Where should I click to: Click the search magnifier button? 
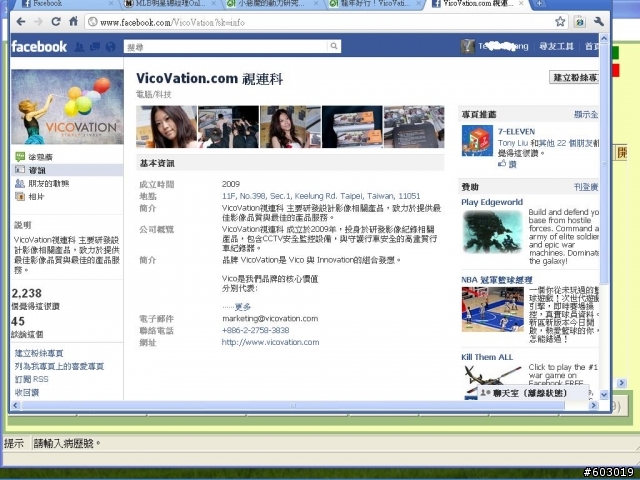coord(334,46)
